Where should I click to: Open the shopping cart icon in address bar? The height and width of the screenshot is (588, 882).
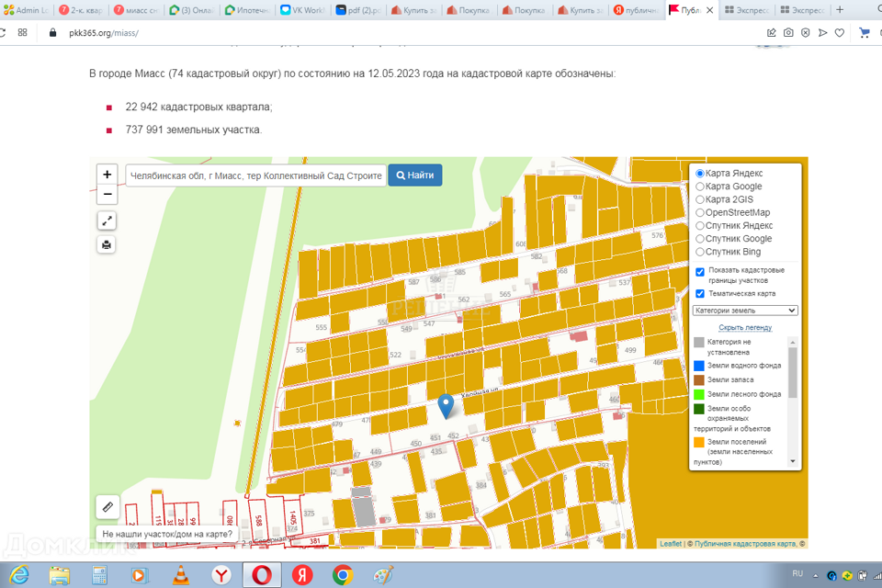864,32
